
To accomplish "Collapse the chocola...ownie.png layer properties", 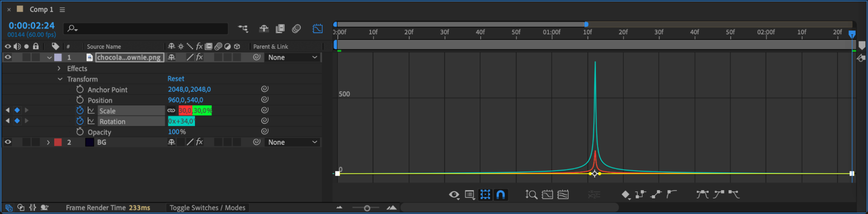I will point(49,57).
